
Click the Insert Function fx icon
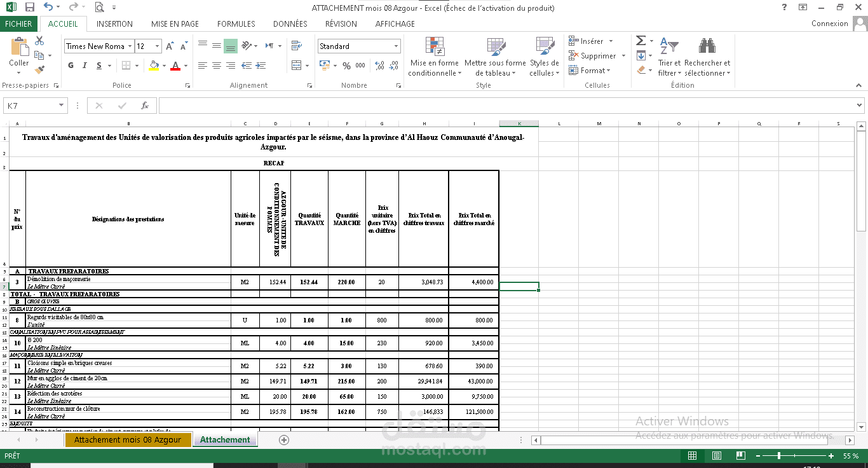(x=145, y=106)
